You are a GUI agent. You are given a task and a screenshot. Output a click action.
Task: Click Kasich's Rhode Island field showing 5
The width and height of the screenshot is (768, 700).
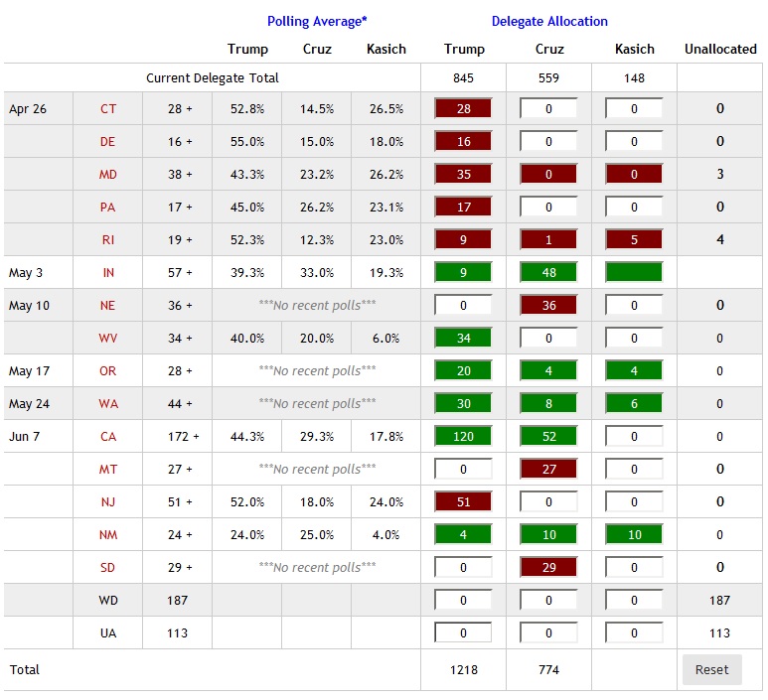634,240
